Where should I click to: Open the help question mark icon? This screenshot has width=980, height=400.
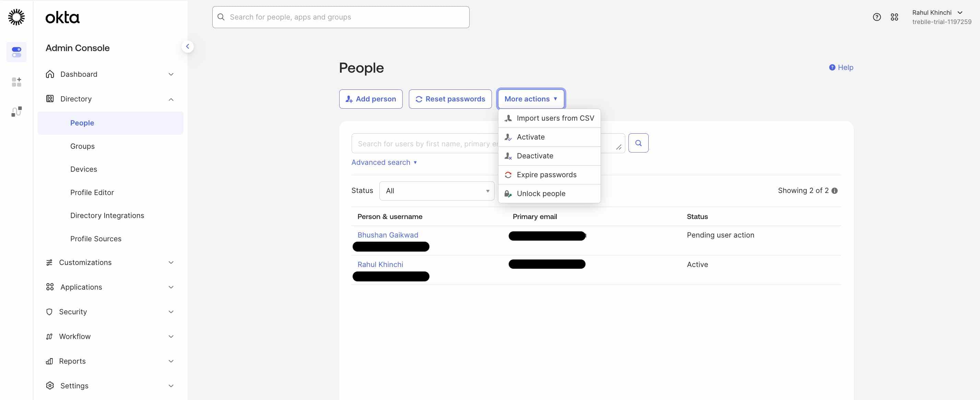[x=876, y=17]
